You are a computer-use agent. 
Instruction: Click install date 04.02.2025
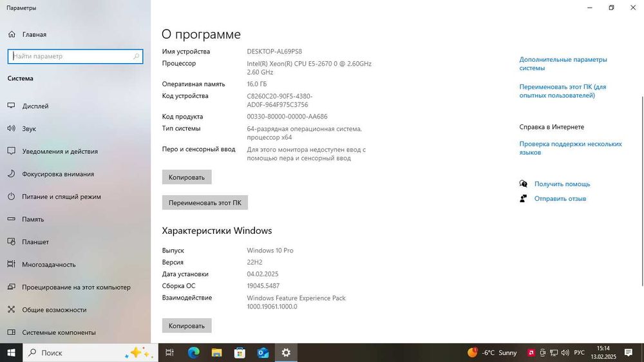click(263, 274)
